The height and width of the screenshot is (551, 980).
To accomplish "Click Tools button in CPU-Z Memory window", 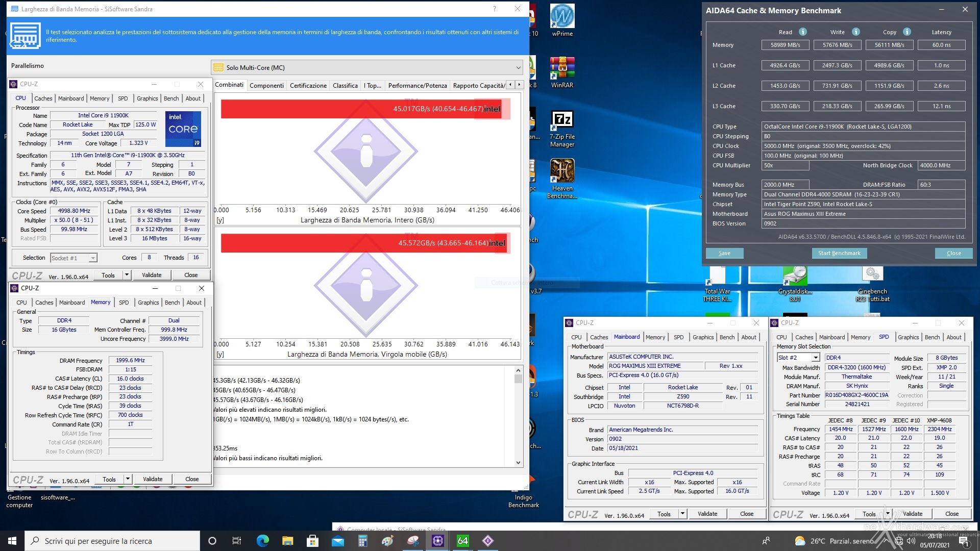I will (x=109, y=479).
